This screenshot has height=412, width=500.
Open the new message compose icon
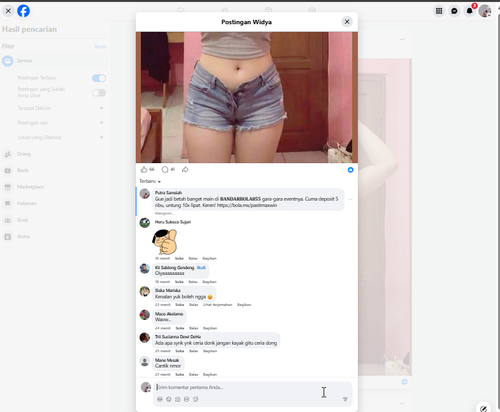[483, 408]
